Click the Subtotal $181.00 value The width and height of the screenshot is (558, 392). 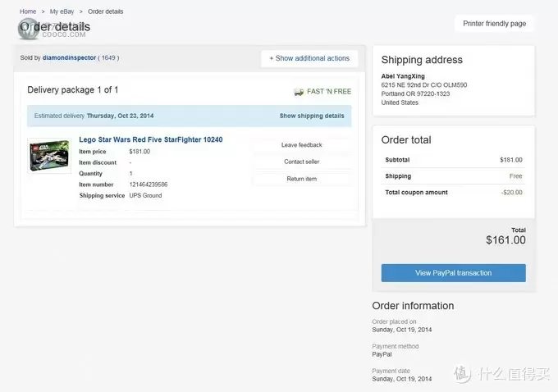point(511,160)
